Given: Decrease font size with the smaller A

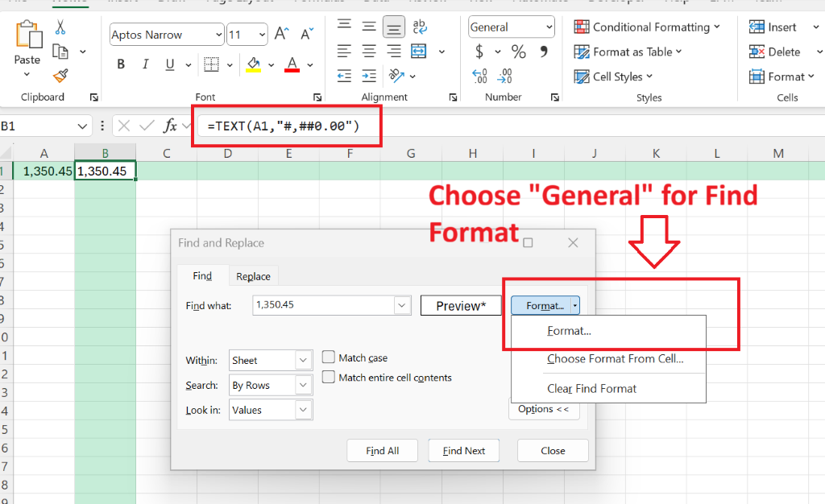Looking at the screenshot, I should click(307, 34).
